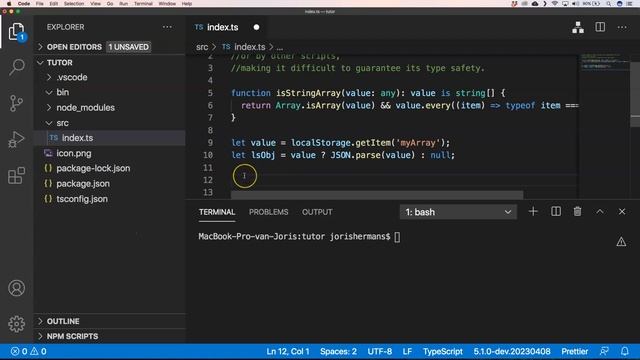Click the 1 UNSAVED badge

click(x=129, y=47)
